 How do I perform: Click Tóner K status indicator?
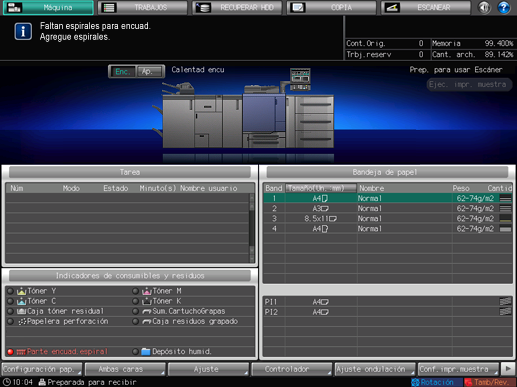(135, 301)
